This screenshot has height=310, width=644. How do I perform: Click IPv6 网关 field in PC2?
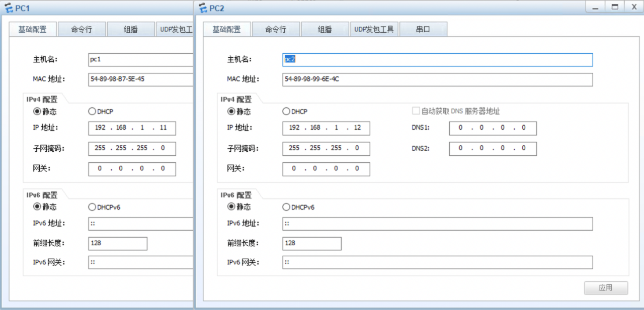point(437,262)
